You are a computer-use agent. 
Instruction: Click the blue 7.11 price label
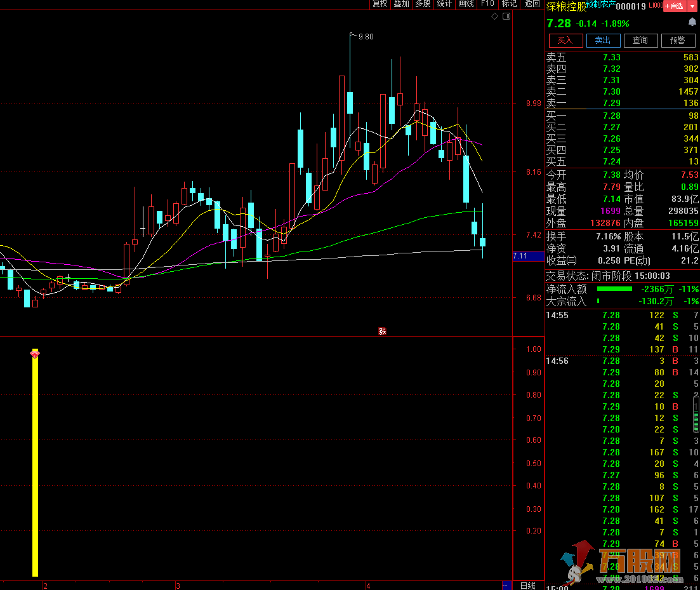[x=529, y=256]
